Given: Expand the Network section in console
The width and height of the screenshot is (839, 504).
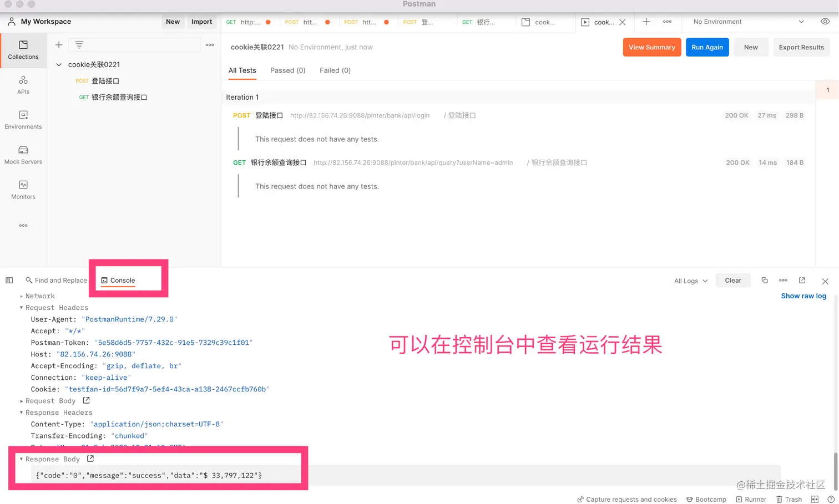Looking at the screenshot, I should [x=22, y=296].
